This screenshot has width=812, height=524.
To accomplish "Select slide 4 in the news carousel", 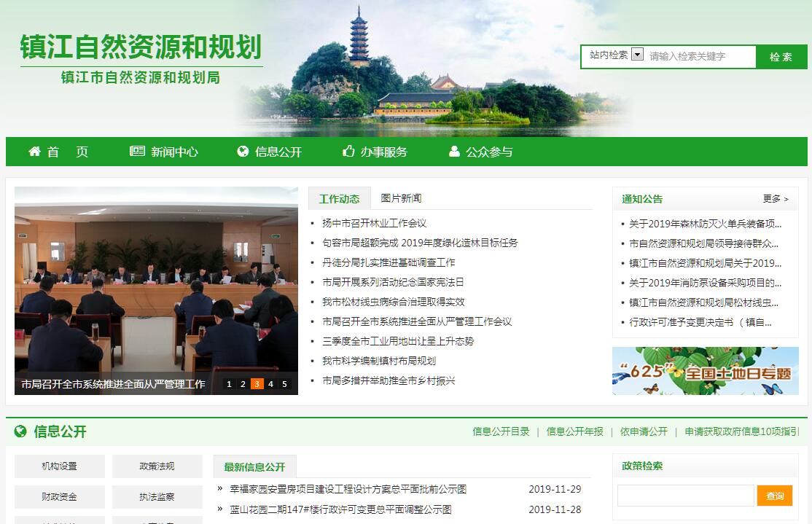I will point(270,383).
